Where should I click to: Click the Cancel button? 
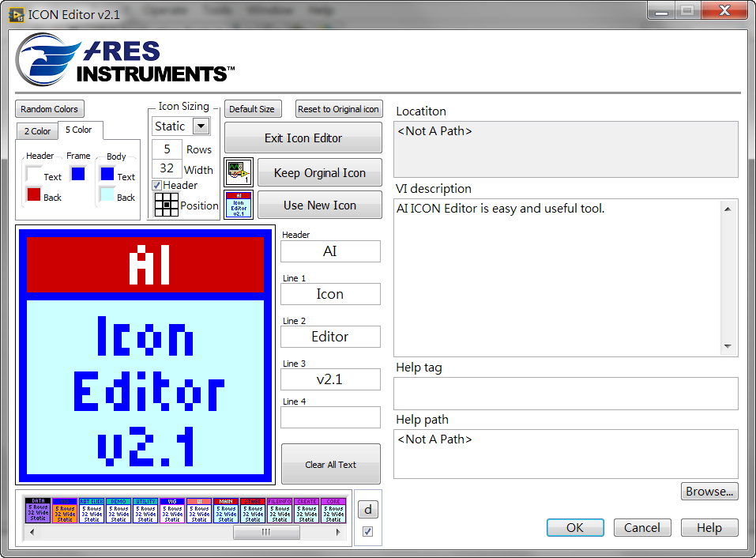pyautogui.click(x=641, y=528)
